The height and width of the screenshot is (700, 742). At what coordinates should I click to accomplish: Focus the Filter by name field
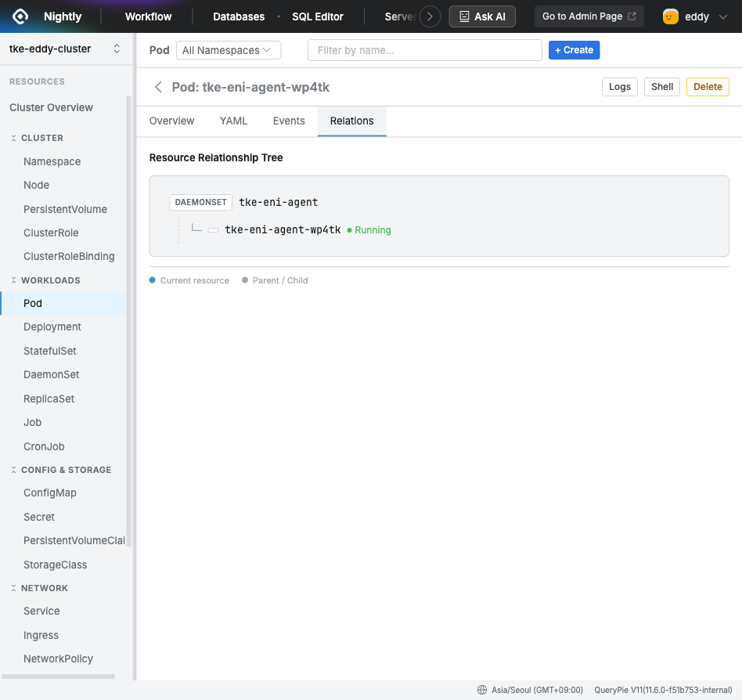(x=424, y=50)
